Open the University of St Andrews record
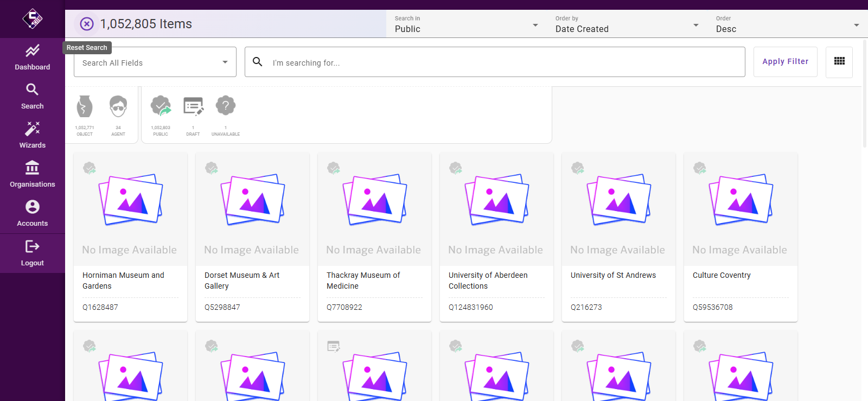Viewport: 868px width, 401px height. pyautogui.click(x=618, y=237)
